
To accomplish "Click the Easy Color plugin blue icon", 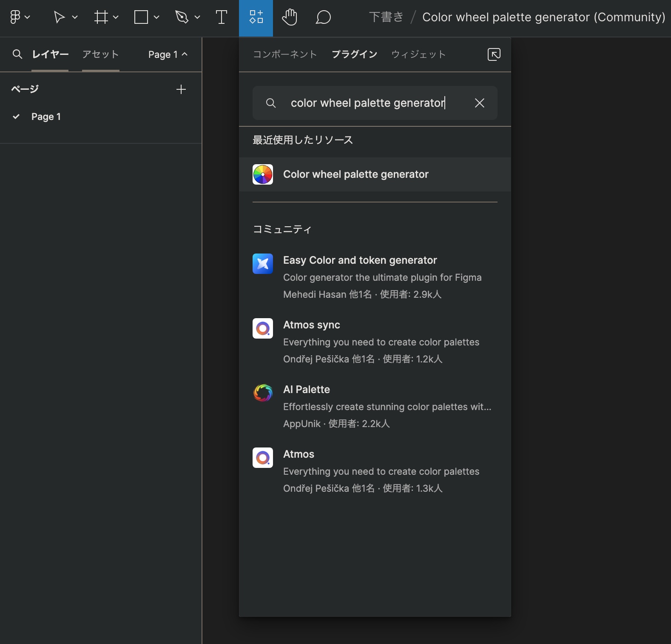I will coord(263,264).
